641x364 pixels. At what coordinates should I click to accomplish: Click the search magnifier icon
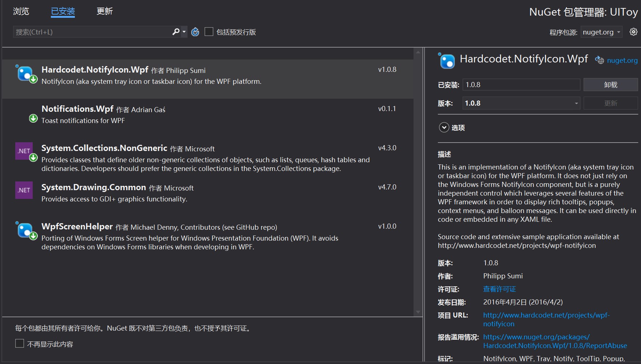coord(176,32)
